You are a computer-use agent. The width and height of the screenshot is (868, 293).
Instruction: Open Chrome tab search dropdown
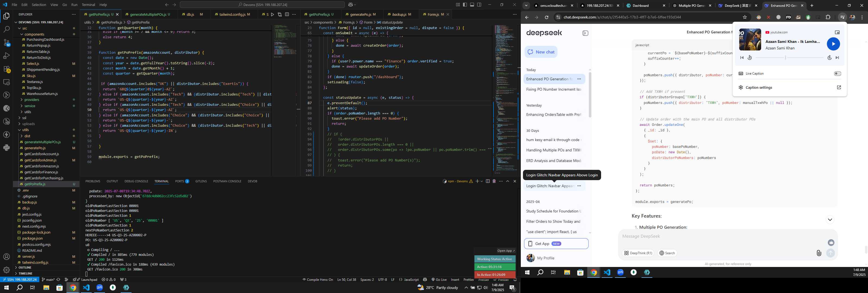coord(526,5)
